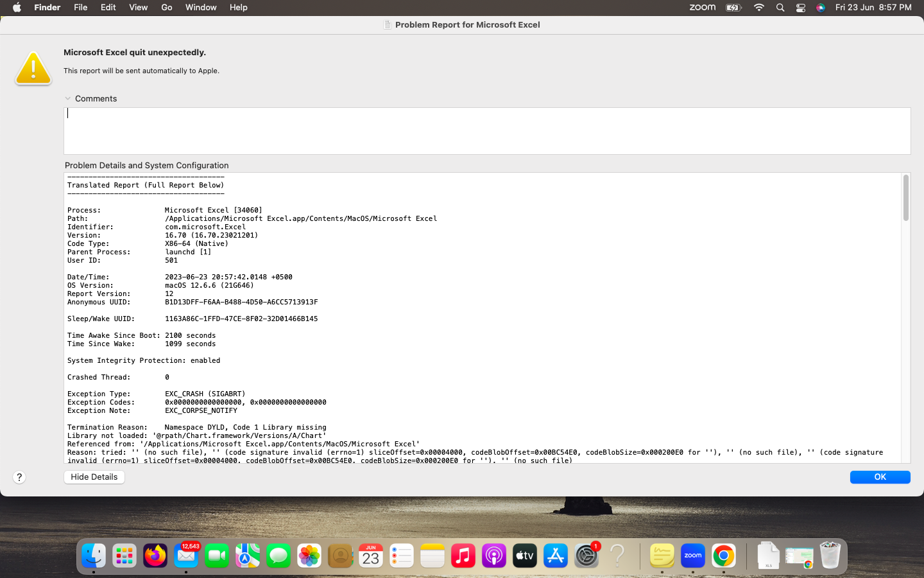Click the 'Library not loaded' line

click(x=197, y=435)
